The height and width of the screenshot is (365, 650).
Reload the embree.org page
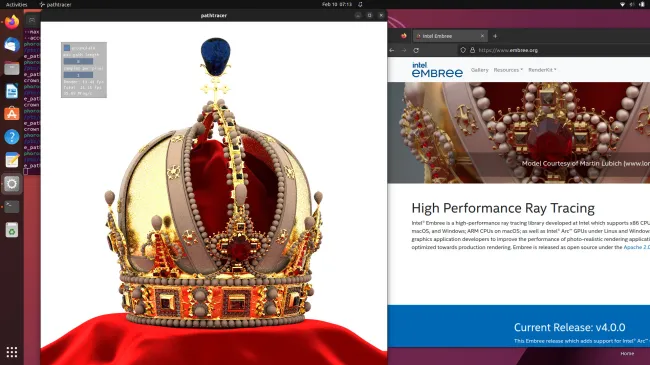tap(416, 50)
